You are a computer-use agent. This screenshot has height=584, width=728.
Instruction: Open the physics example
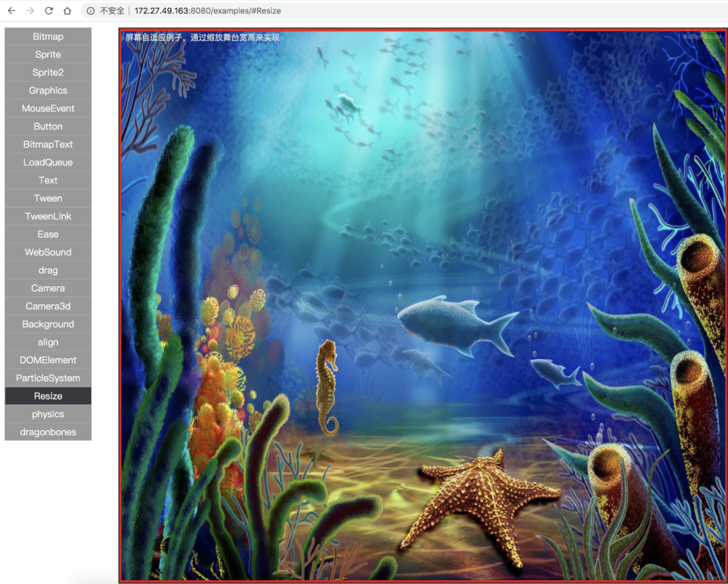pyautogui.click(x=48, y=414)
